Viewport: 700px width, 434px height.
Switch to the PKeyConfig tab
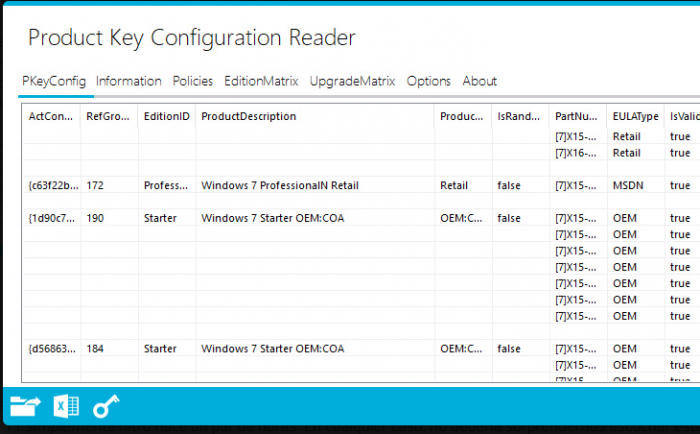pyautogui.click(x=54, y=81)
